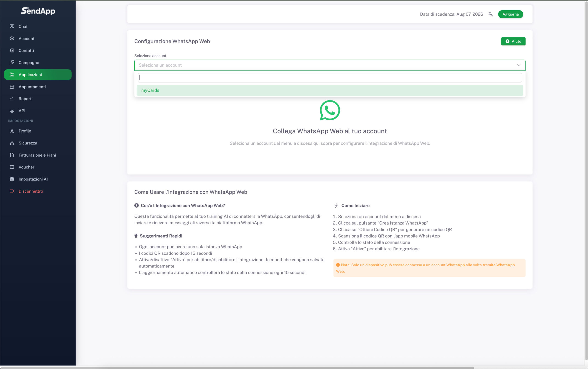This screenshot has width=588, height=369.
Task: Click the Come Usare l'Integrazione heading
Action: 191,192
